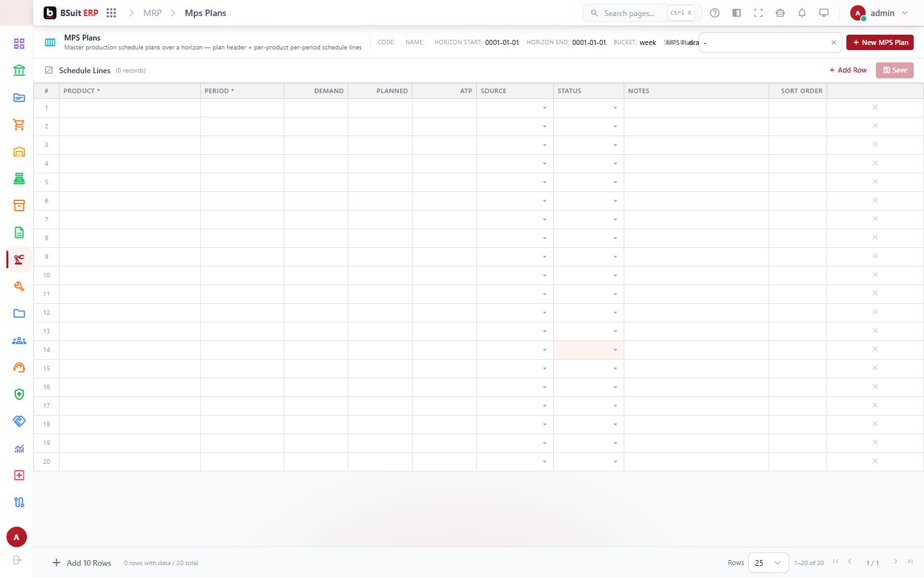Open the workflow route module in sidebar
The image size is (924, 578).
(19, 502)
